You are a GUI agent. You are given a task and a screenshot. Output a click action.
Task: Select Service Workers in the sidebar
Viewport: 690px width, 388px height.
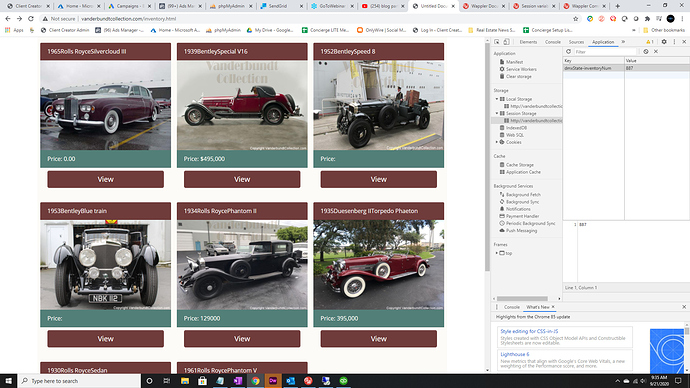(521, 69)
